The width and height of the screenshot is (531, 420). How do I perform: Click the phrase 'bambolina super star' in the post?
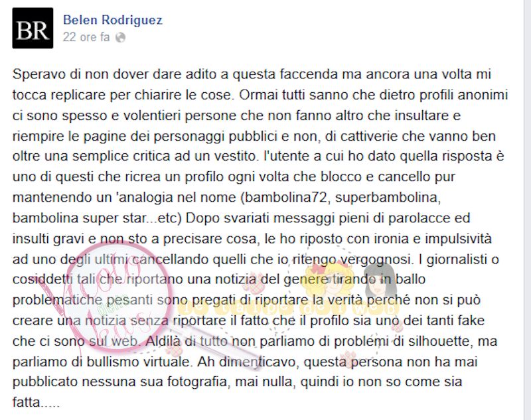(x=79, y=218)
